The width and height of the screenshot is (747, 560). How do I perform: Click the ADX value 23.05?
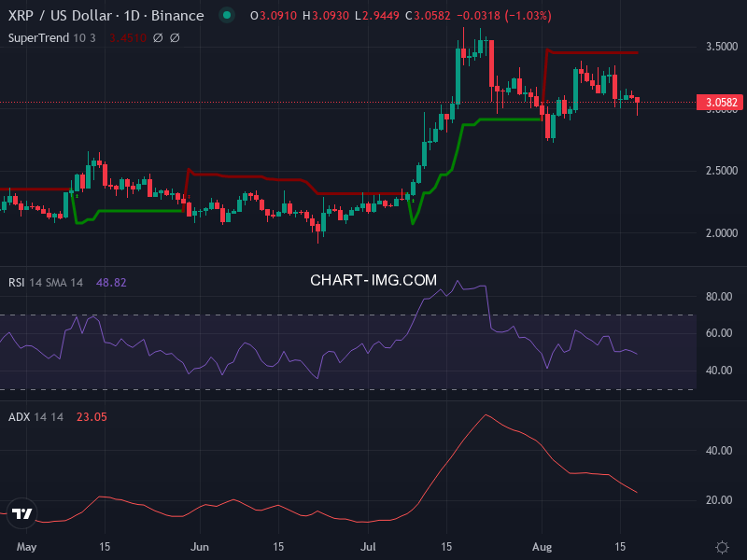[92, 416]
